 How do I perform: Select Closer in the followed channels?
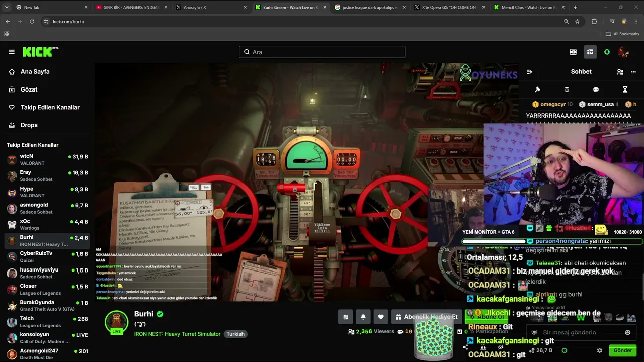pyautogui.click(x=47, y=289)
